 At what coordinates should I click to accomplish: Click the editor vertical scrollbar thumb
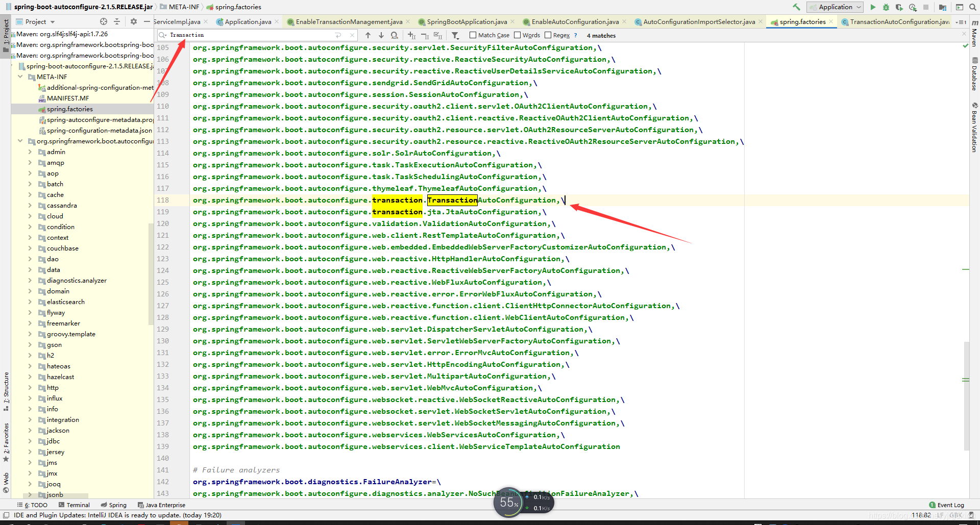coord(967,395)
